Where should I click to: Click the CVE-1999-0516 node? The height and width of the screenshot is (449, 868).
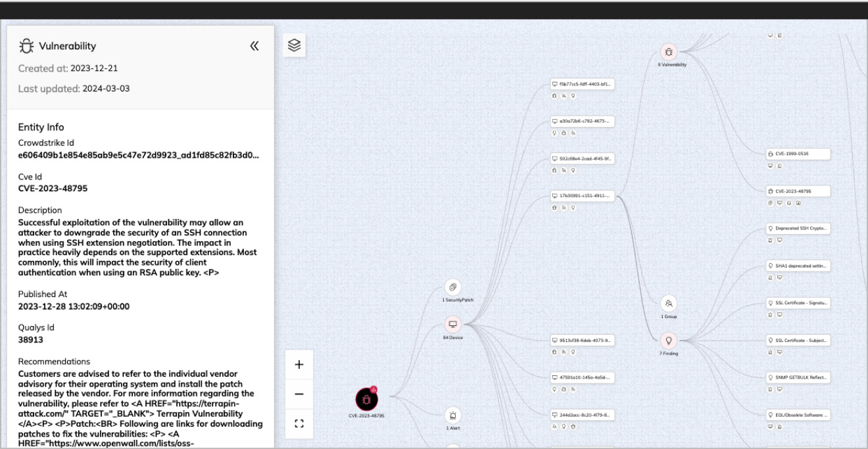(798, 153)
